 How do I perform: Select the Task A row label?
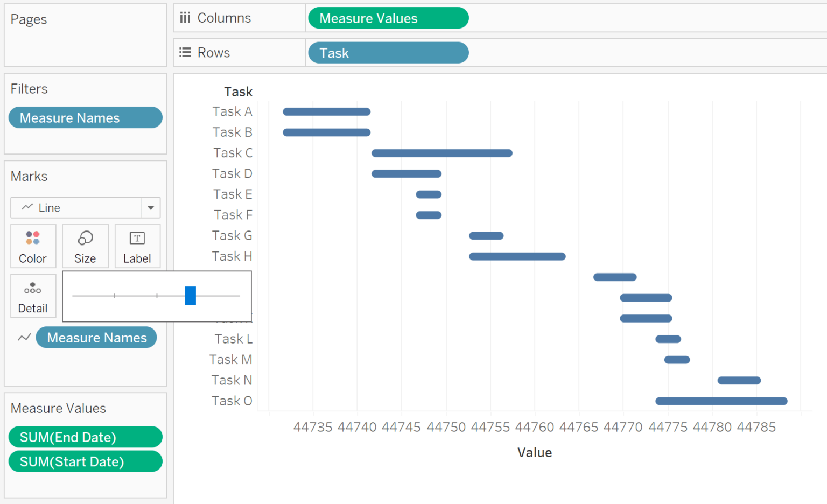pyautogui.click(x=232, y=111)
